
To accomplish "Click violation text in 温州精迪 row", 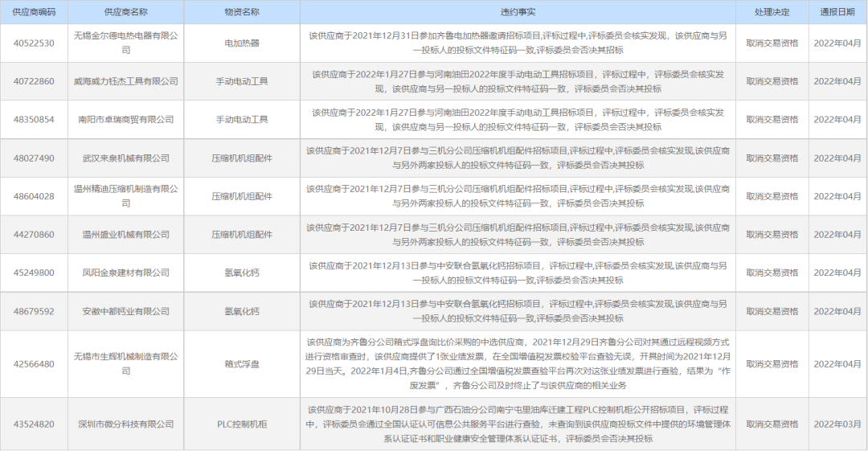I will (x=518, y=196).
